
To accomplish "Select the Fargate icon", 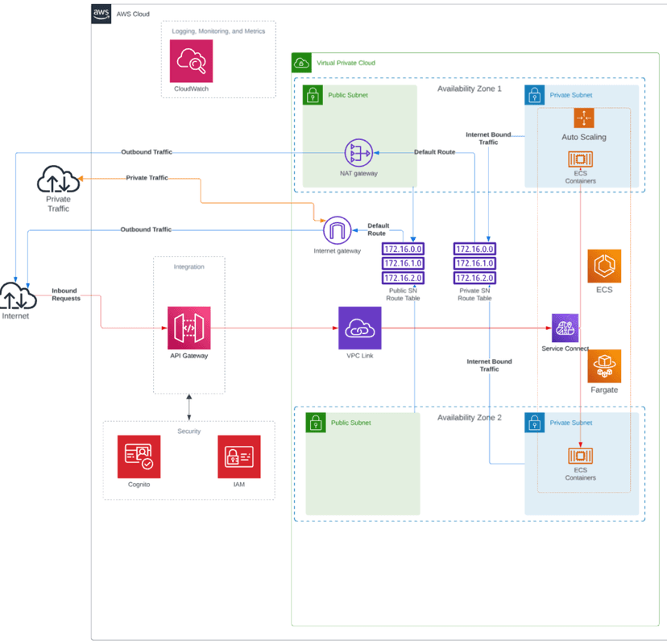I will click(x=604, y=366).
